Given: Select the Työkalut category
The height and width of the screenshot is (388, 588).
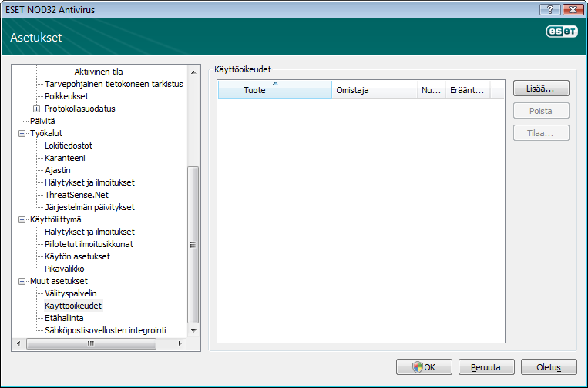Looking at the screenshot, I should click(46, 133).
